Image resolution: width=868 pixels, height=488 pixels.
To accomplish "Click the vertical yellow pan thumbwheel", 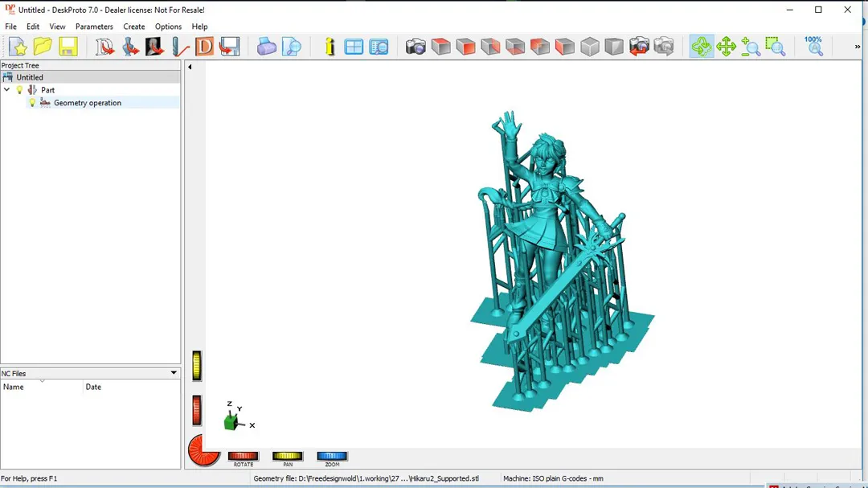I will (x=197, y=366).
